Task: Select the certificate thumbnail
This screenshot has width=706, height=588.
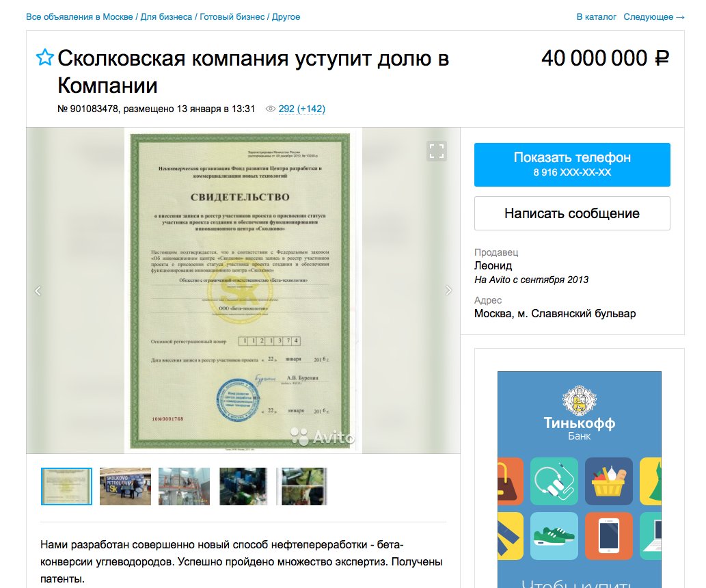Action: point(67,486)
